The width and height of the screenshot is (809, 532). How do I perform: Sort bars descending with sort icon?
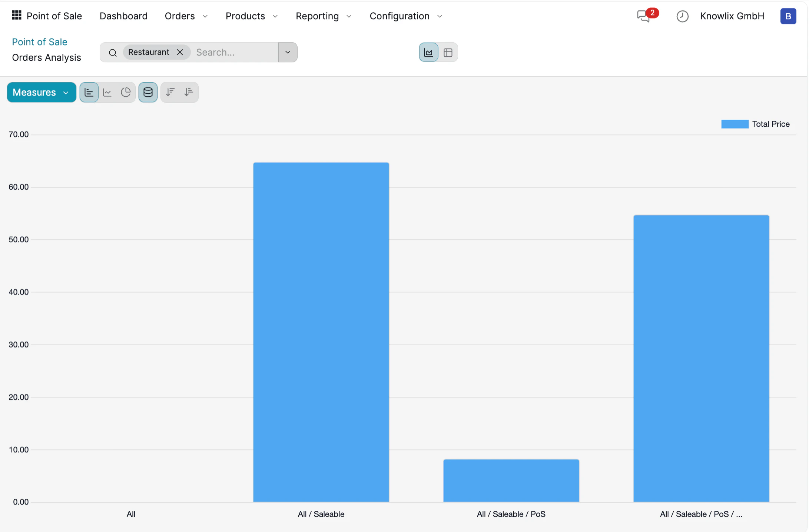point(170,92)
